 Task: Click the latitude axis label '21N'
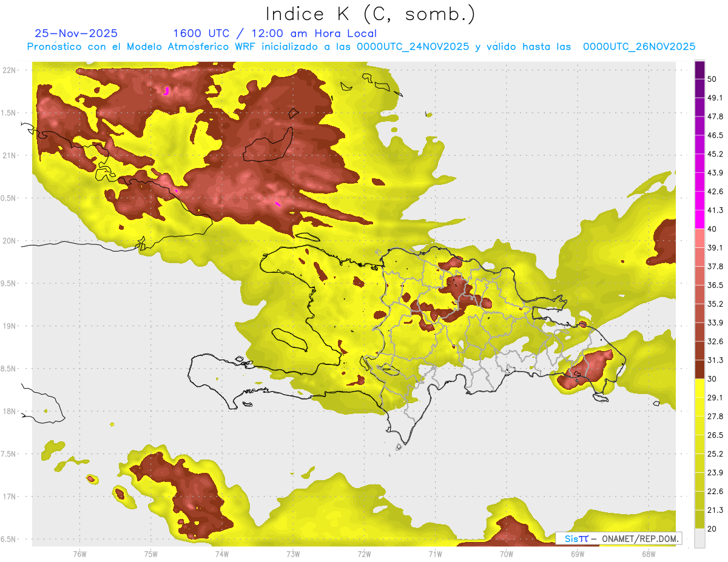(x=10, y=155)
